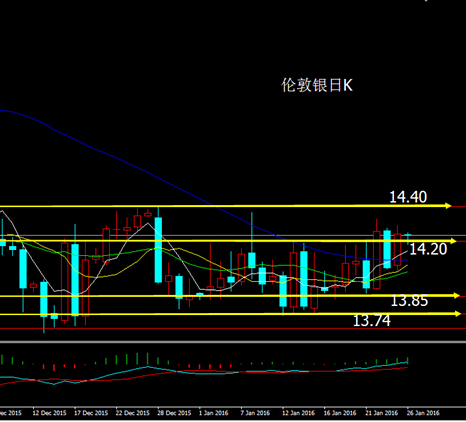This screenshot has width=466, height=422.
Task: Click the 16 Jan 2016 date label
Action: click(x=340, y=413)
